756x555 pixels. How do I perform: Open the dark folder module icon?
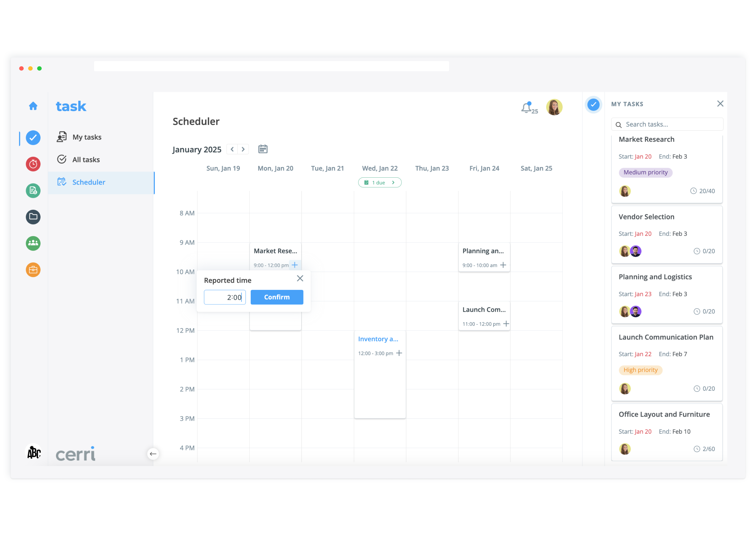coord(33,217)
